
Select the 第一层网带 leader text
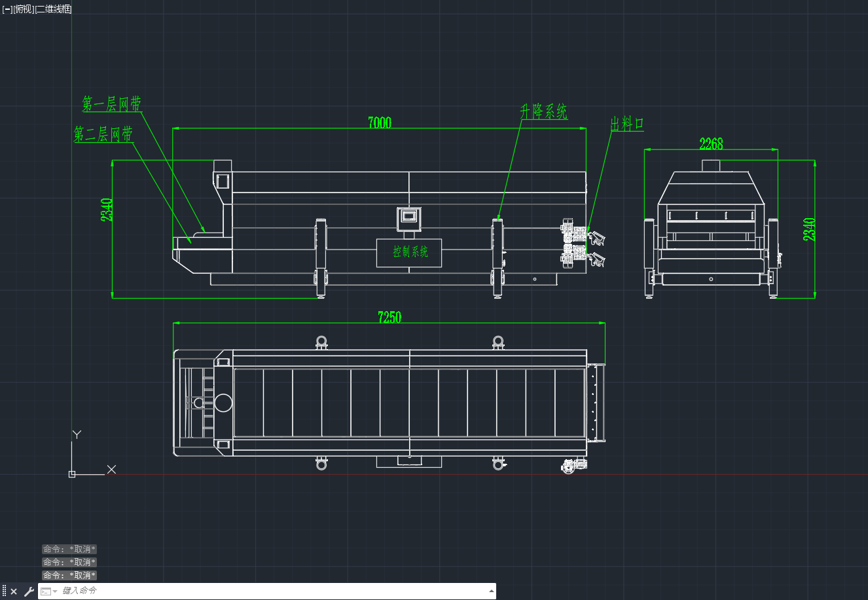tap(111, 103)
